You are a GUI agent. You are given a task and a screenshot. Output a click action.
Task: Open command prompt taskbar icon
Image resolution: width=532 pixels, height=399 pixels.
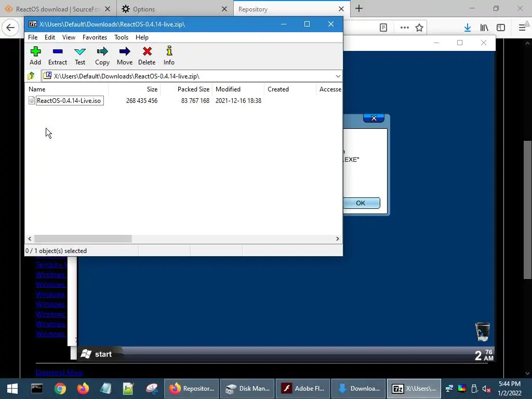tap(37, 389)
